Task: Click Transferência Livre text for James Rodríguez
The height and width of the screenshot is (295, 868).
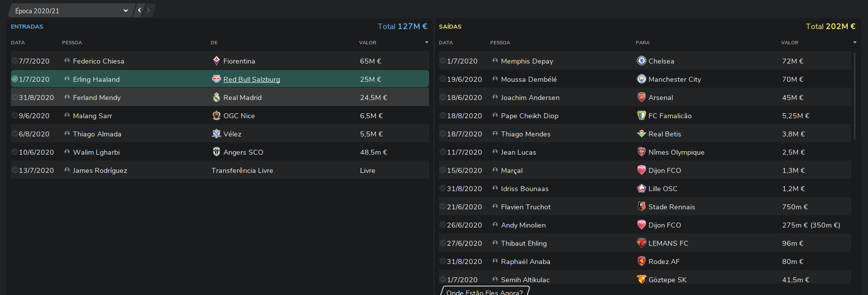Action: [x=242, y=170]
